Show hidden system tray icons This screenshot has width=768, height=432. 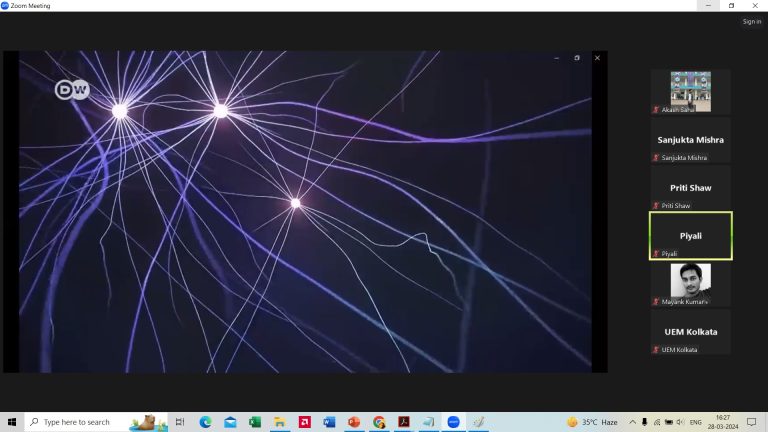pyautogui.click(x=632, y=422)
